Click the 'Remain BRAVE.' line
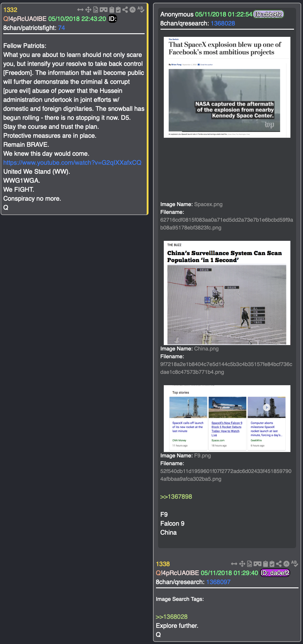The image size is (303, 644). (x=26, y=145)
